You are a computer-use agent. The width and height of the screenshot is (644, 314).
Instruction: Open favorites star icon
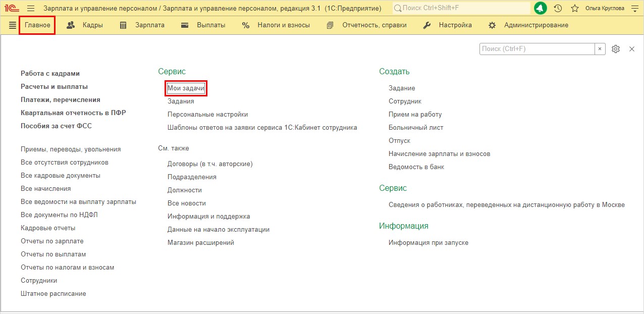pyautogui.click(x=574, y=9)
